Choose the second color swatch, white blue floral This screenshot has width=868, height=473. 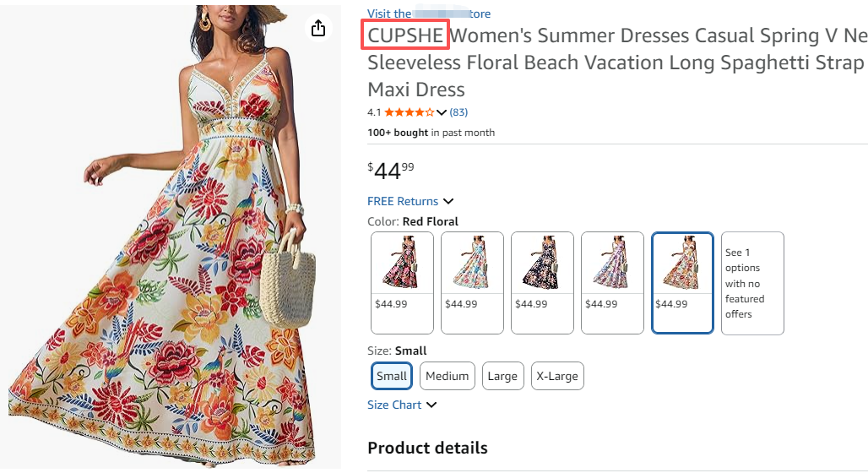(473, 282)
